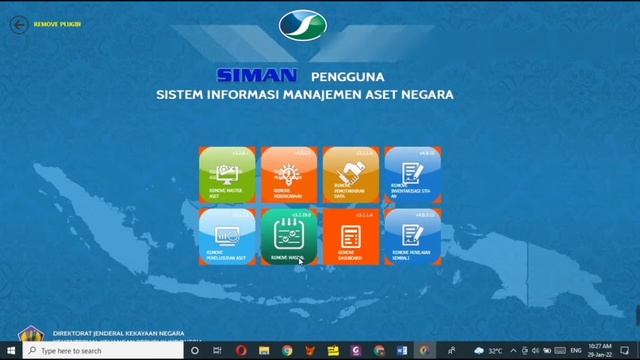Click the active SIMAN app taskbar icon
This screenshot has width=640, height=360.
click(424, 351)
